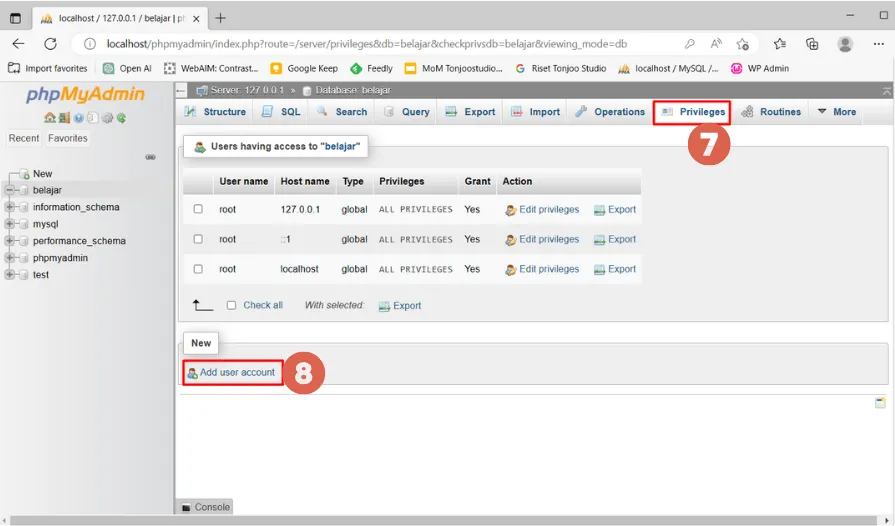The image size is (895, 526).
Task: Click the browser refresh button
Action: click(50, 44)
